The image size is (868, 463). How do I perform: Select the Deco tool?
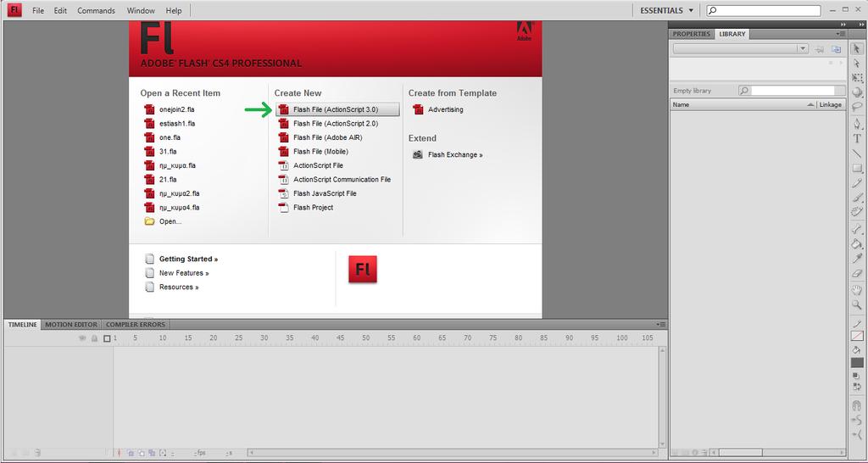coord(857,211)
